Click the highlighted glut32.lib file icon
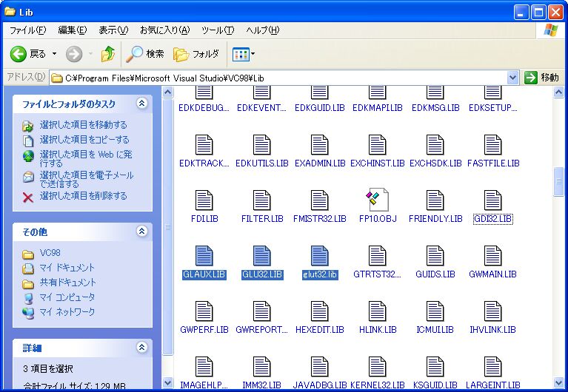This screenshot has height=392, width=568. coord(319,256)
